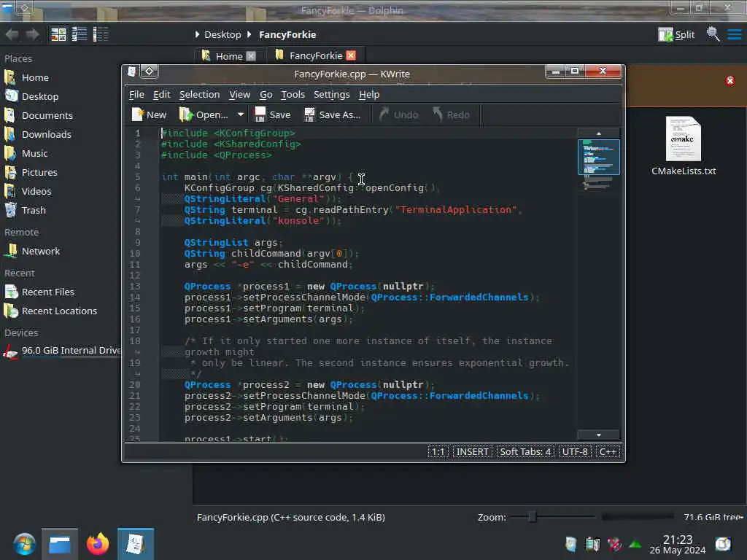747x560 pixels.
Task: Open Videos in Places panel
Action: click(36, 192)
